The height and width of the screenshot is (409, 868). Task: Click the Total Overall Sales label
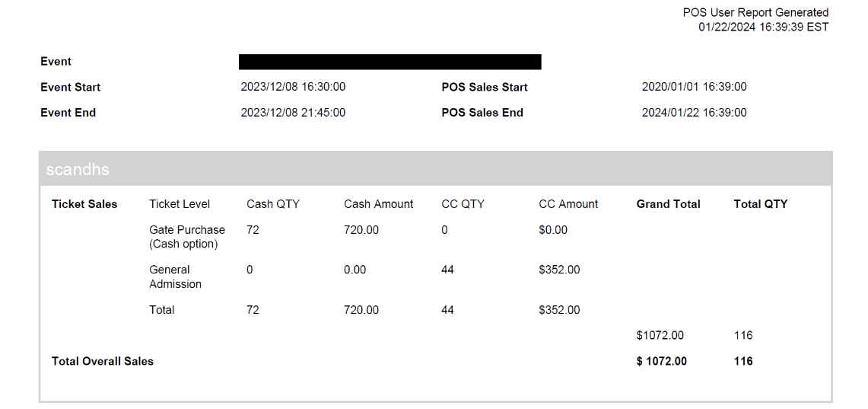pyautogui.click(x=103, y=361)
